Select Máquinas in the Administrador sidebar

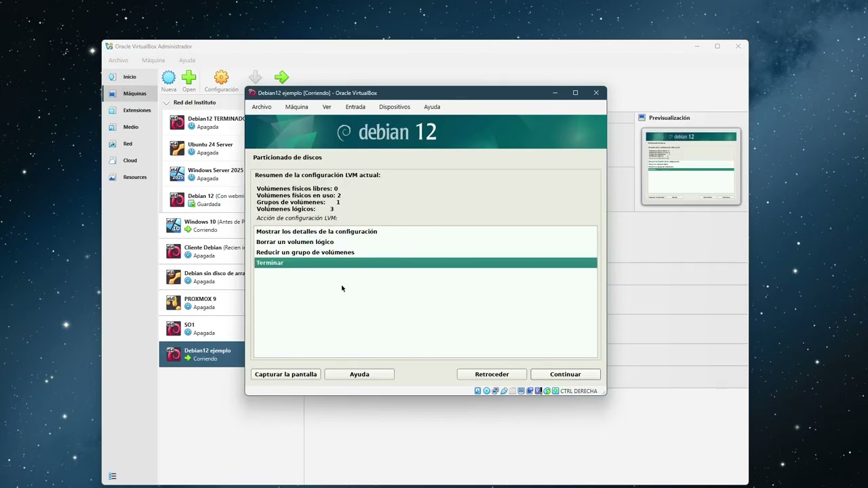130,94
